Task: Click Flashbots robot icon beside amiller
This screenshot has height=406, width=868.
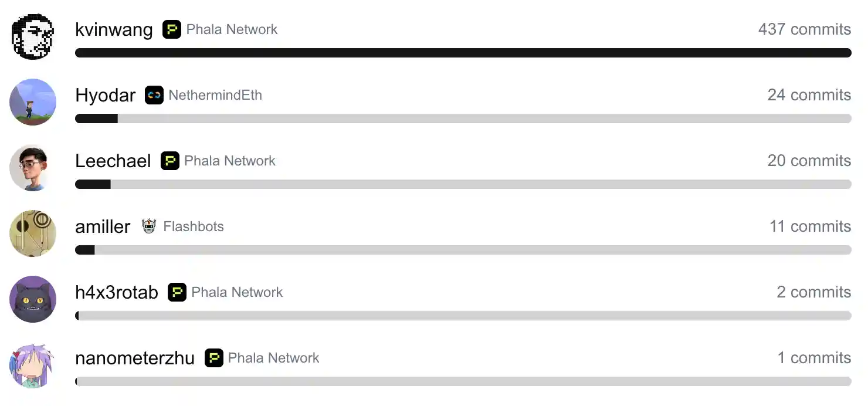Action: [149, 226]
